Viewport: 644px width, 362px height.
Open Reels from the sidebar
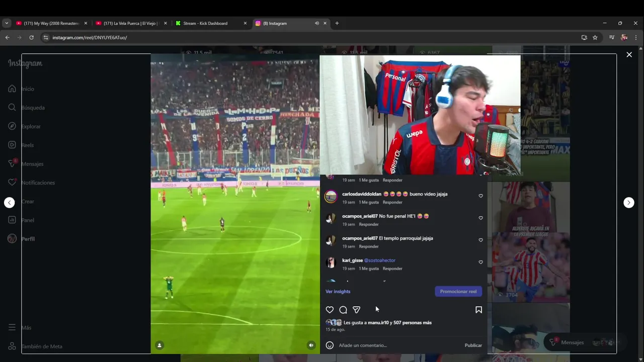21,145
